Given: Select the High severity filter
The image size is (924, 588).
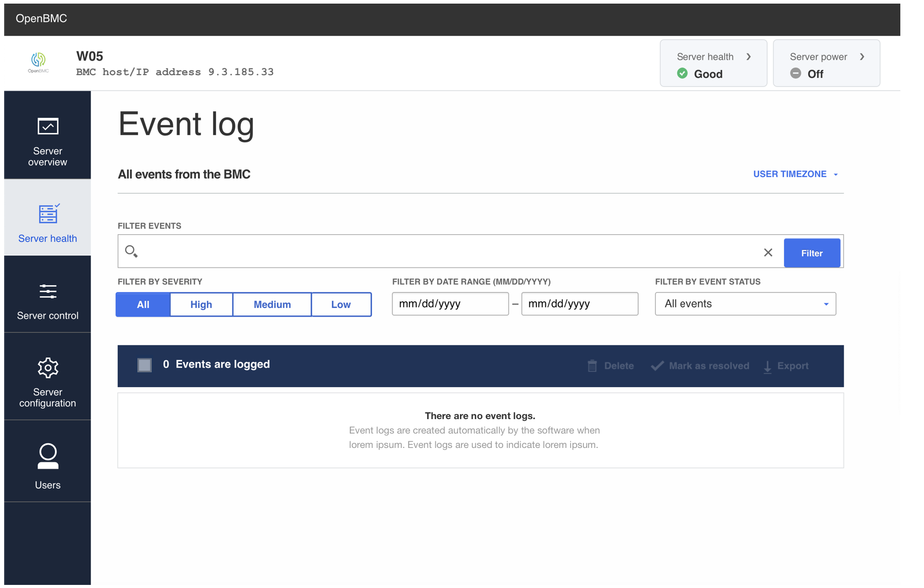Looking at the screenshot, I should [201, 304].
